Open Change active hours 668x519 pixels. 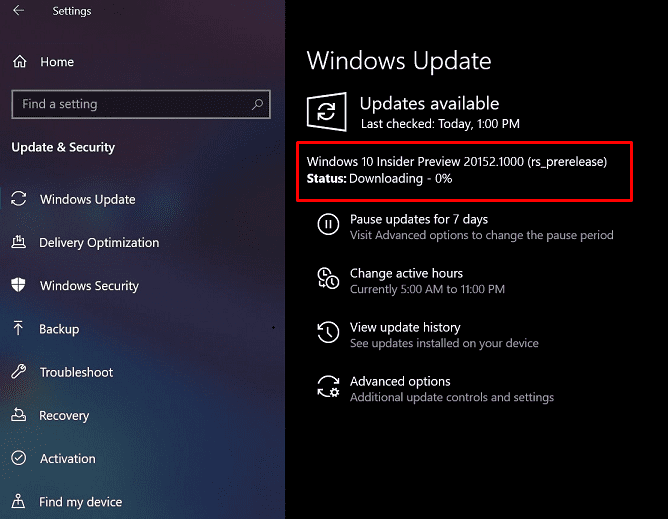[x=406, y=273]
